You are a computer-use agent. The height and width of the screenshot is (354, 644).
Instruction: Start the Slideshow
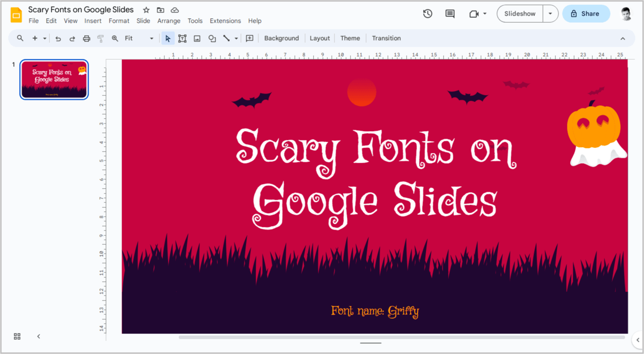(520, 14)
